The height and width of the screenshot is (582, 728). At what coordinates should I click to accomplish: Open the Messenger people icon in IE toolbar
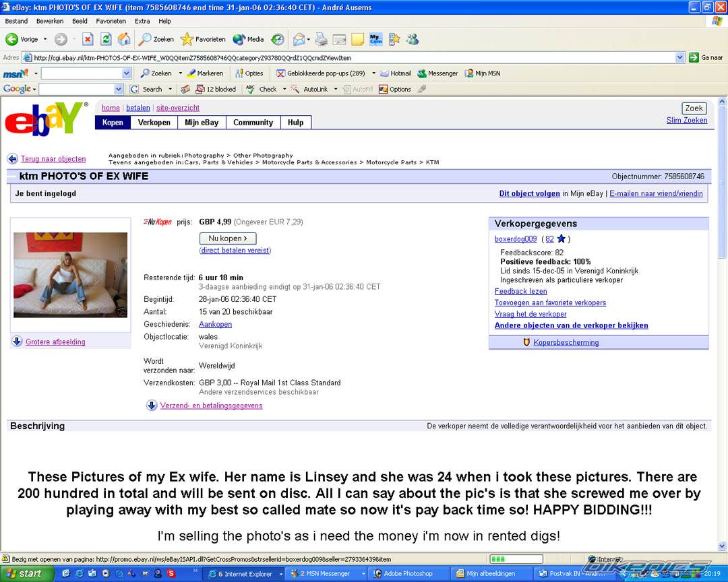(413, 40)
